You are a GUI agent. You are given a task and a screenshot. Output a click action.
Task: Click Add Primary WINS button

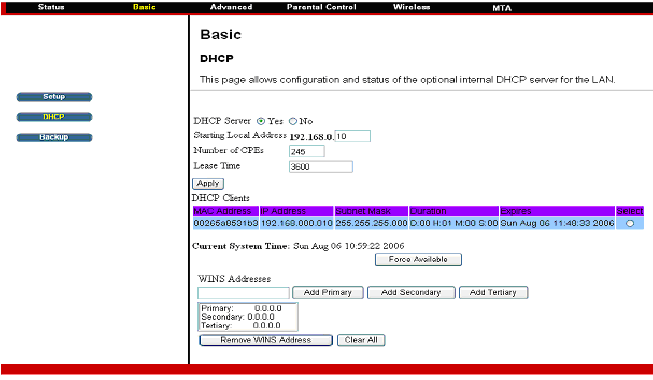(328, 292)
